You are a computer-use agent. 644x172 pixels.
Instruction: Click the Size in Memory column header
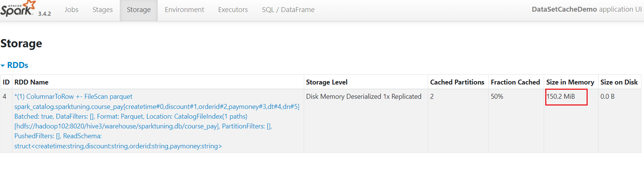coord(570,82)
